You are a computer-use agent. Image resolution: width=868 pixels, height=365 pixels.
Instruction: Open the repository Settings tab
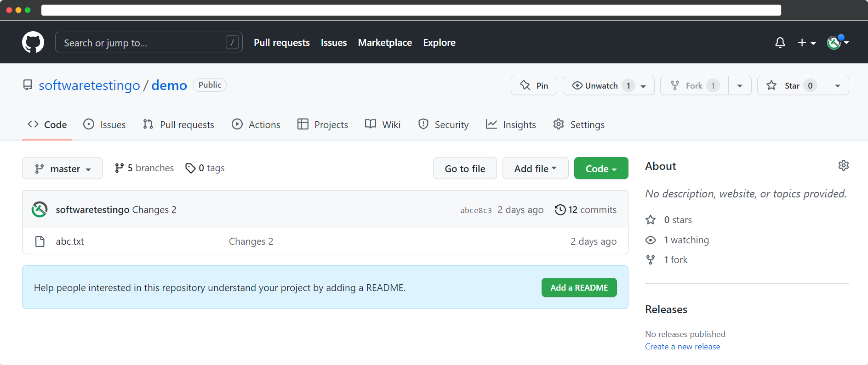(x=579, y=124)
